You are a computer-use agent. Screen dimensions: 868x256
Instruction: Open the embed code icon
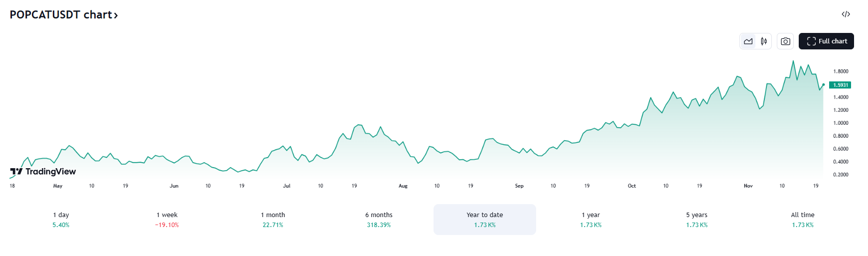(x=846, y=14)
